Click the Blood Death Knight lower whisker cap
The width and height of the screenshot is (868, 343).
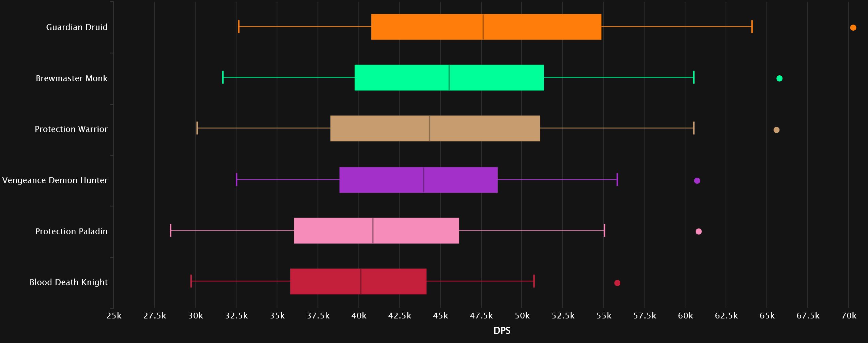tap(191, 281)
